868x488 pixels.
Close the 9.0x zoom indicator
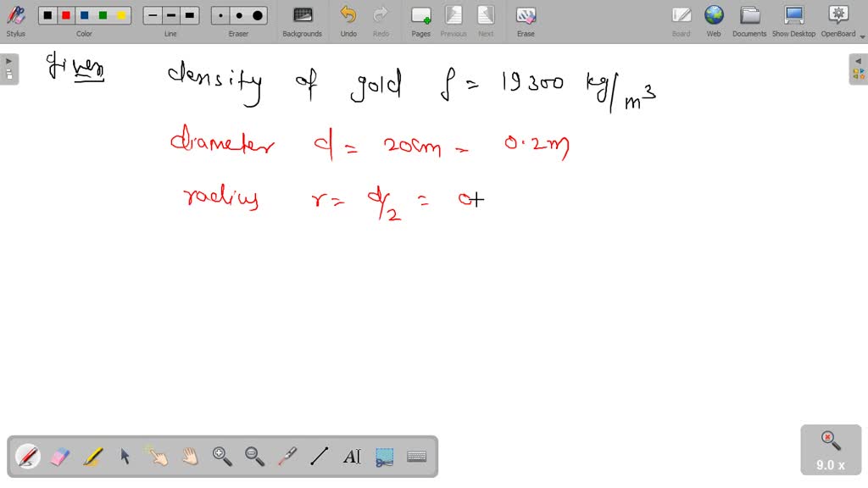point(828,435)
